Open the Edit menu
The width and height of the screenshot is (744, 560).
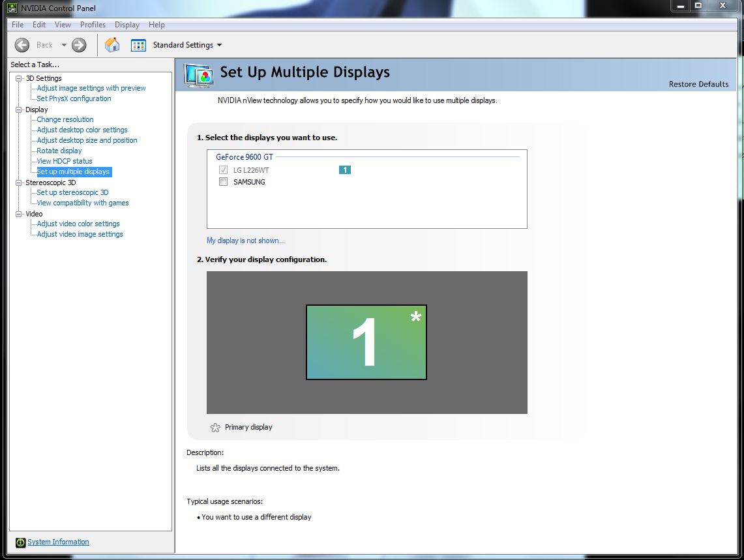(39, 25)
